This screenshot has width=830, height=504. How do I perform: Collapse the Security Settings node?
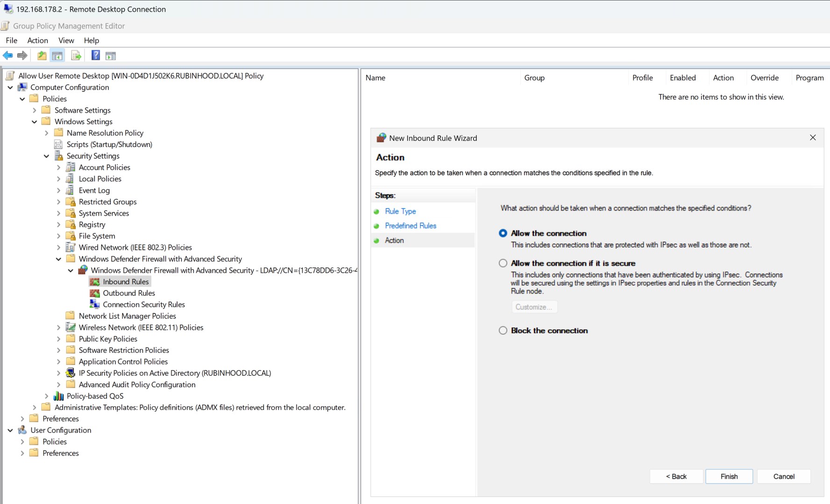pos(47,156)
